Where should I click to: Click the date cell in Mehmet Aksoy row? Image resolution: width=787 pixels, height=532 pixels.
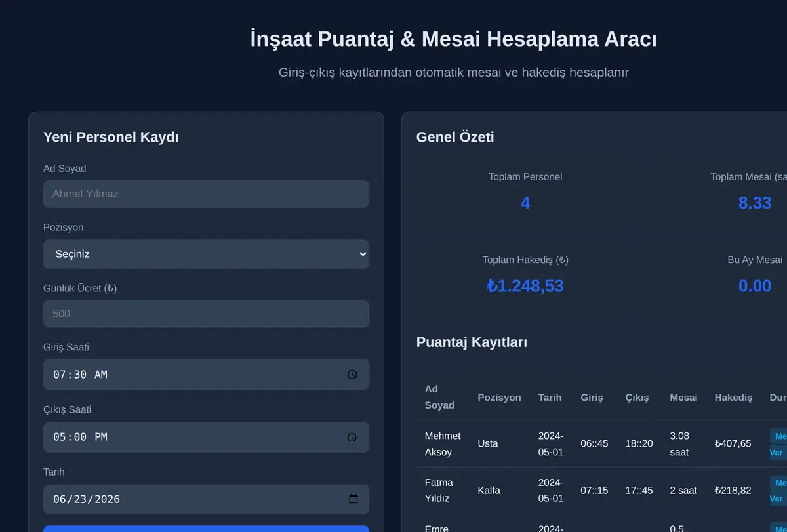pyautogui.click(x=551, y=444)
